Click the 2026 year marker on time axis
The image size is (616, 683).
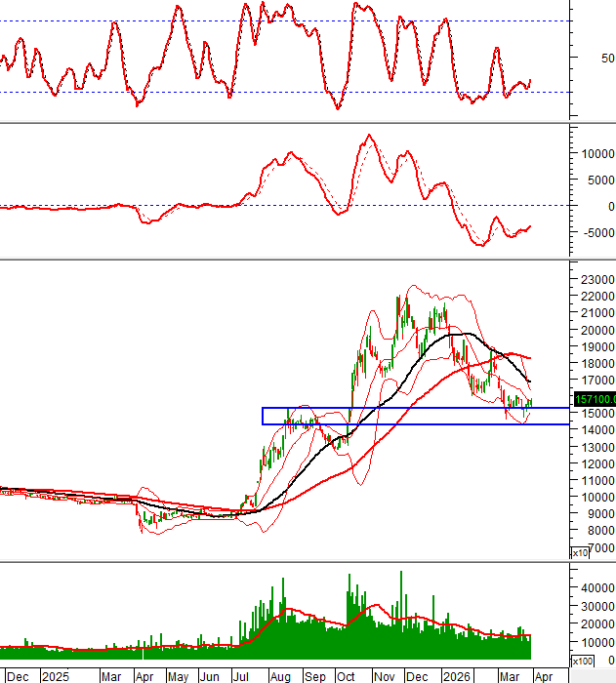tap(455, 675)
